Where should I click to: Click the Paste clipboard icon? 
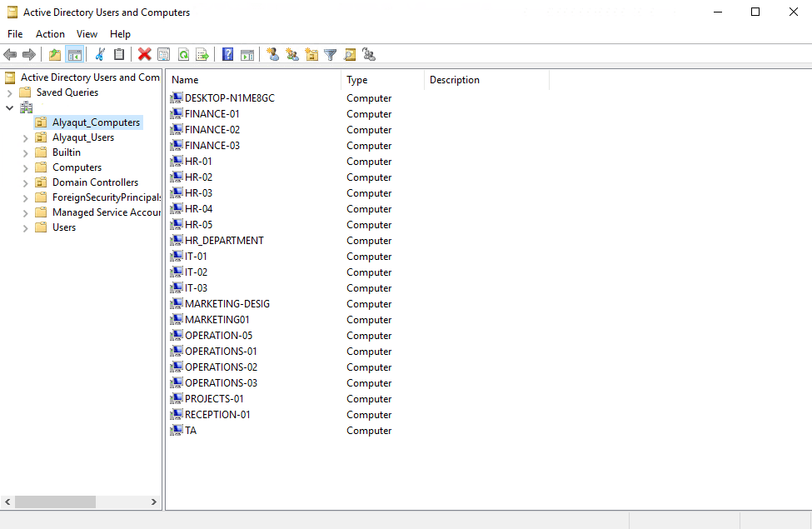click(x=119, y=54)
